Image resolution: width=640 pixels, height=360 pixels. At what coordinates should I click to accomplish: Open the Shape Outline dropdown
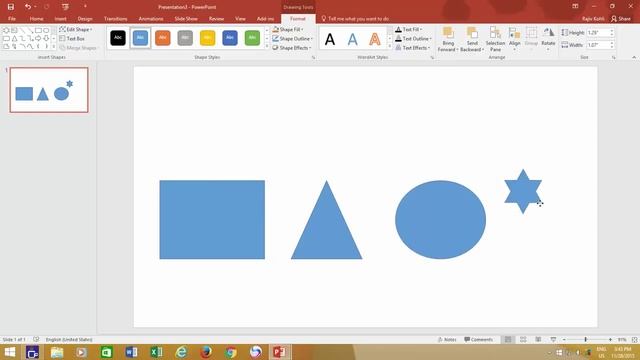coord(292,38)
